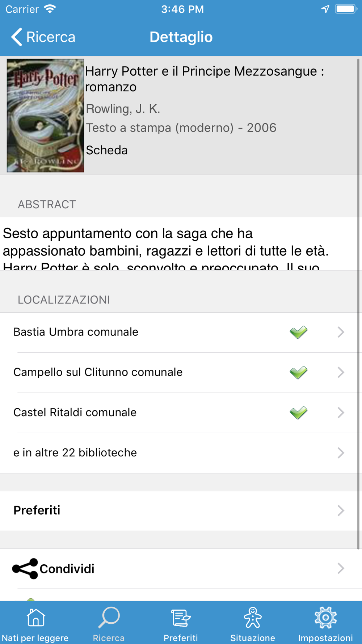Screen dimensions: 362x644
Task: Click the vertical scrollbar on right edge
Action: click(359, 304)
